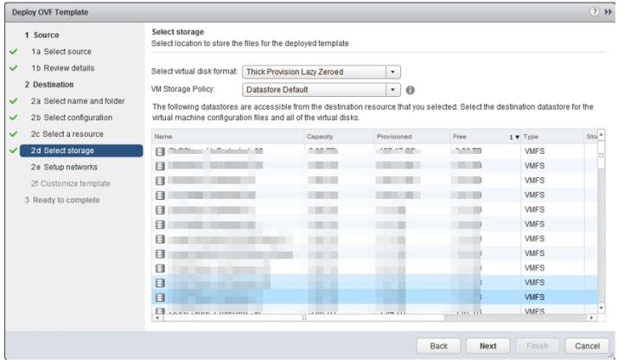
Task: Cancel the Deploy OVF Template wizard
Action: point(586,345)
